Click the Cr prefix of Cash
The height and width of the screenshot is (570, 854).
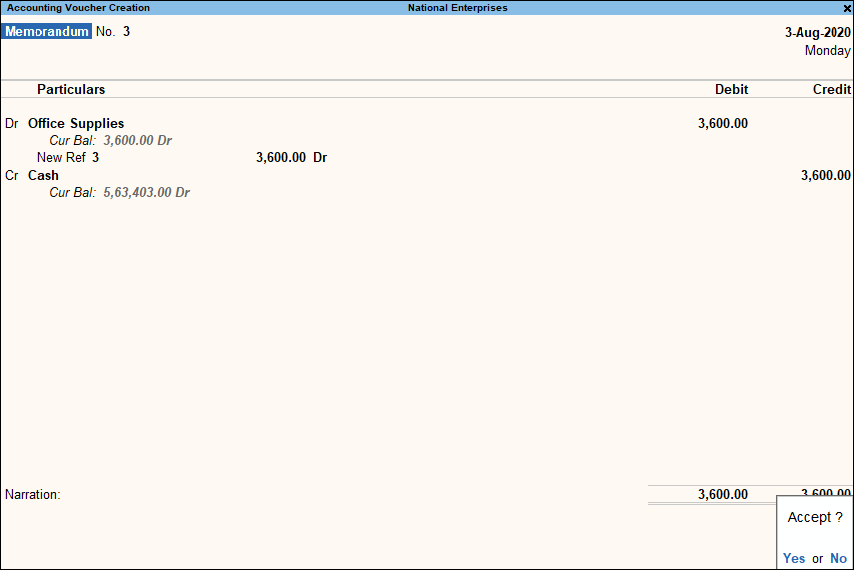point(11,175)
